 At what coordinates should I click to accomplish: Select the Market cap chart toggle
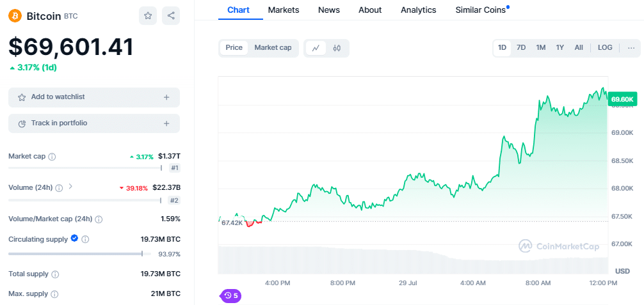[x=273, y=47]
